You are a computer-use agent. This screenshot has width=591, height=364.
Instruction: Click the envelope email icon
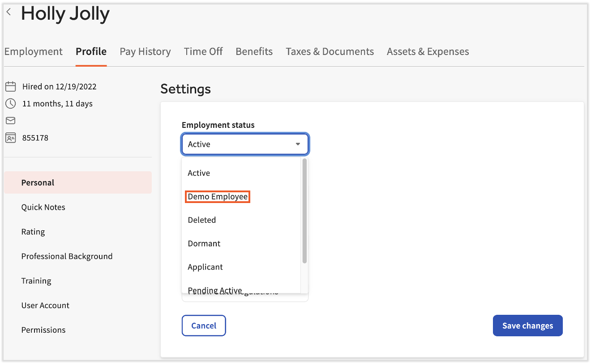[x=10, y=121]
